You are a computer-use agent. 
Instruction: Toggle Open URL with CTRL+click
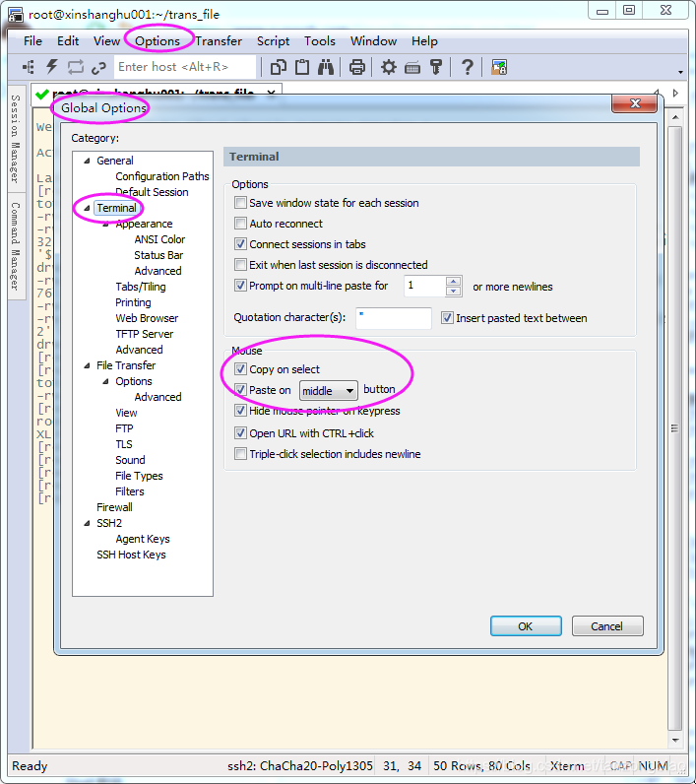(240, 432)
